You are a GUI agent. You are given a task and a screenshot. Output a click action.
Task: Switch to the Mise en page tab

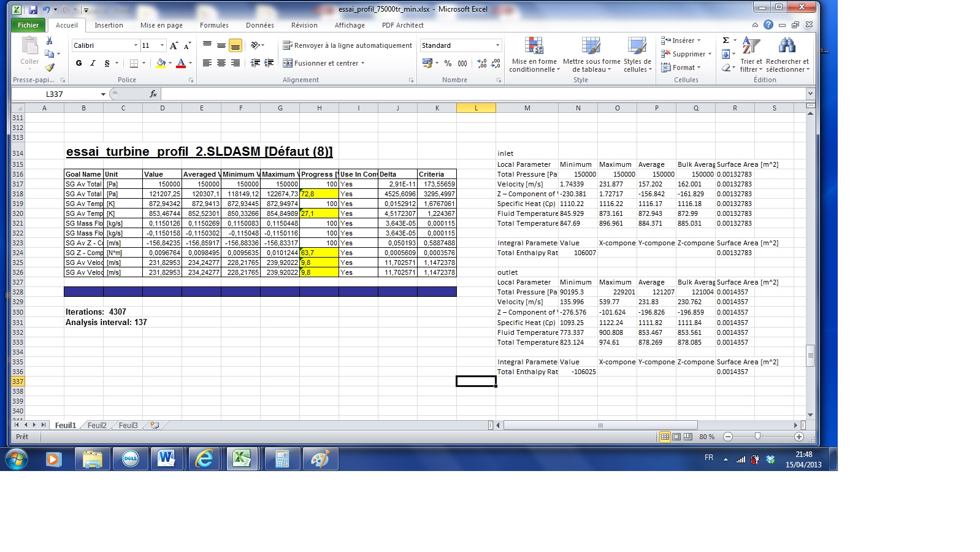pos(161,25)
